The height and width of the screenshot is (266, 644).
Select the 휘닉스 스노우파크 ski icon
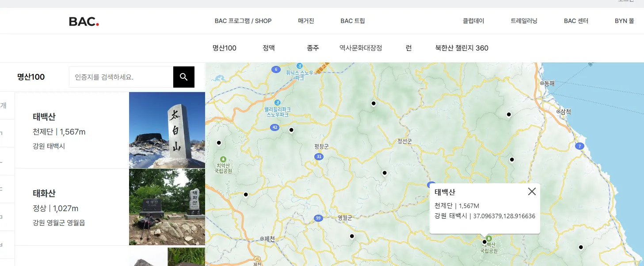(x=299, y=66)
